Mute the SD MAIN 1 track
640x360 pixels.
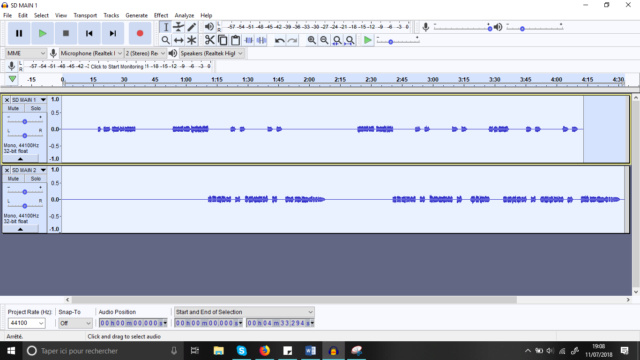pyautogui.click(x=13, y=108)
